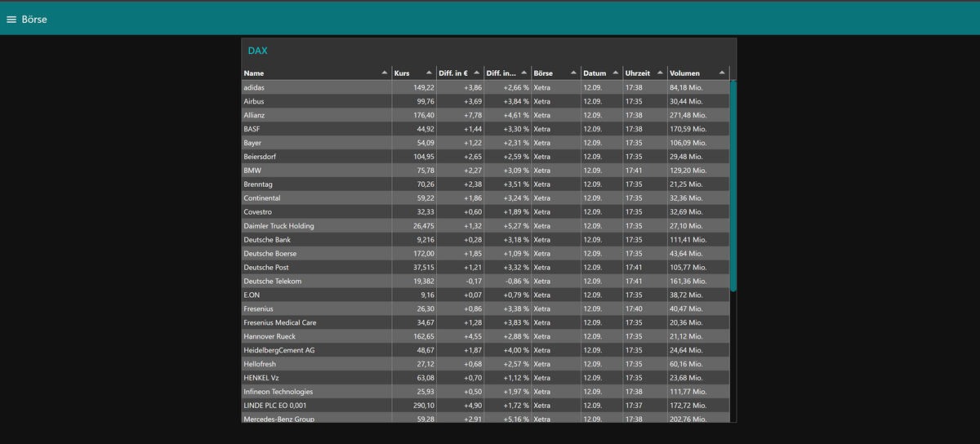Viewport: 980px width, 444px height.
Task: Select Daimler Truck Holding row
Action: coord(485,226)
